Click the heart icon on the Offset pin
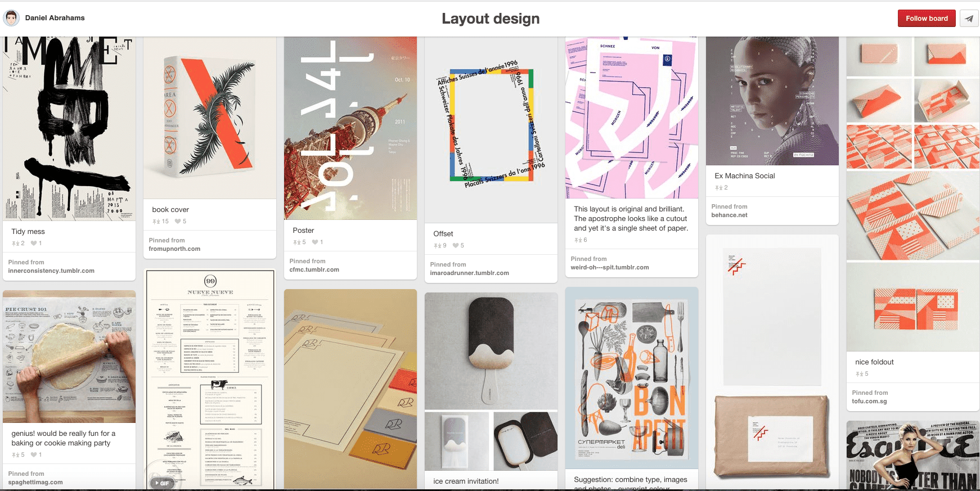This screenshot has height=491, width=980. pyautogui.click(x=456, y=246)
